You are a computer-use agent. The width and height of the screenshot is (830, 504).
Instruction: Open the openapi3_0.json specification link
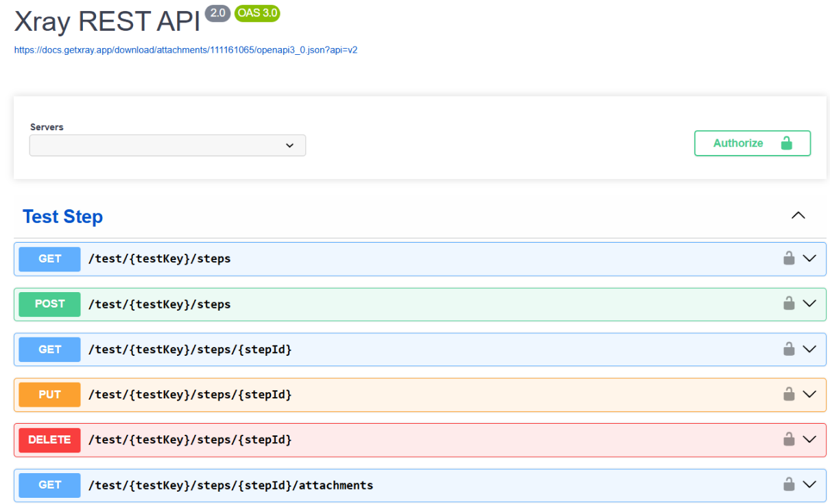coord(186,50)
